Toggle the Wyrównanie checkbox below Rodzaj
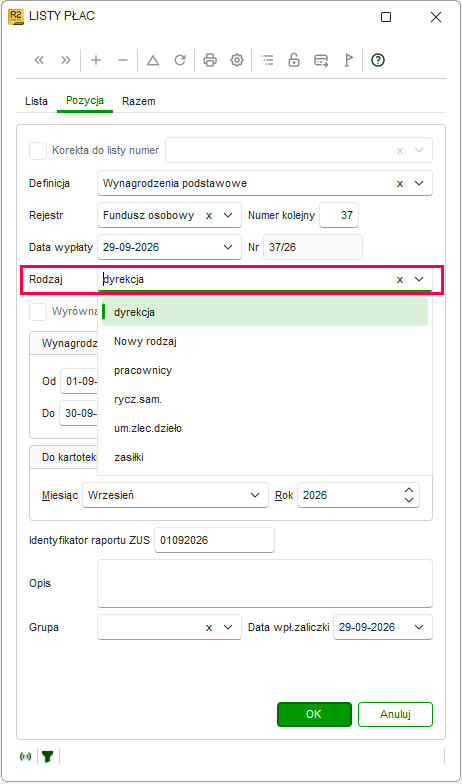Viewport: 462px width, 784px height. point(38,312)
